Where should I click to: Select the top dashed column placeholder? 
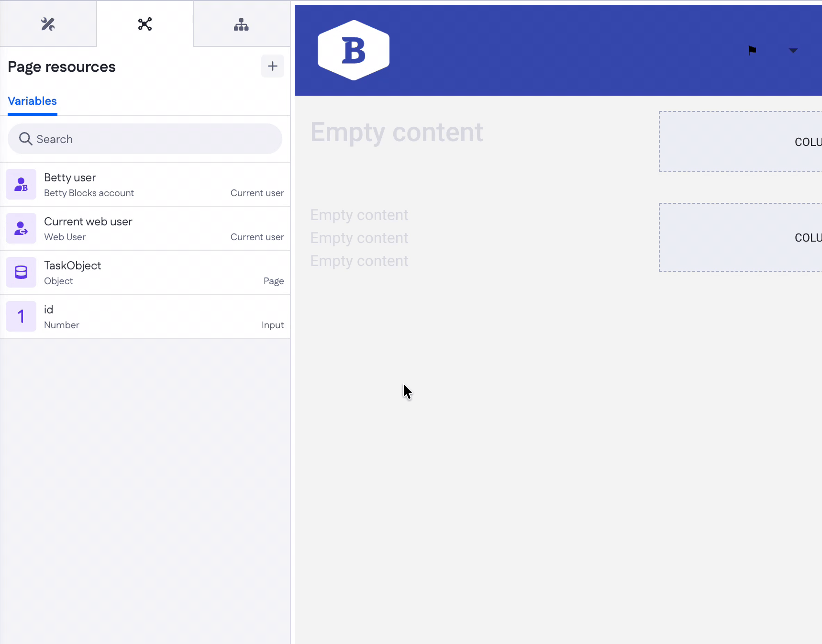coord(740,142)
